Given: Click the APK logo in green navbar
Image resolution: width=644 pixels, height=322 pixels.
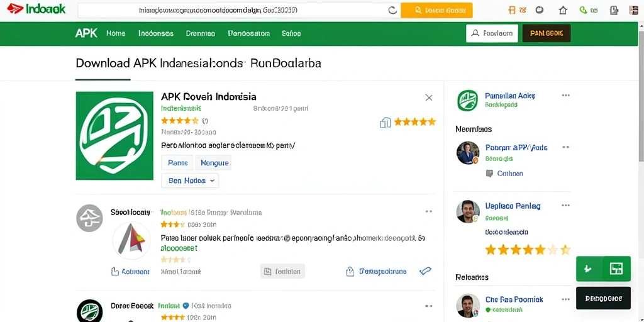Looking at the screenshot, I should click(86, 34).
